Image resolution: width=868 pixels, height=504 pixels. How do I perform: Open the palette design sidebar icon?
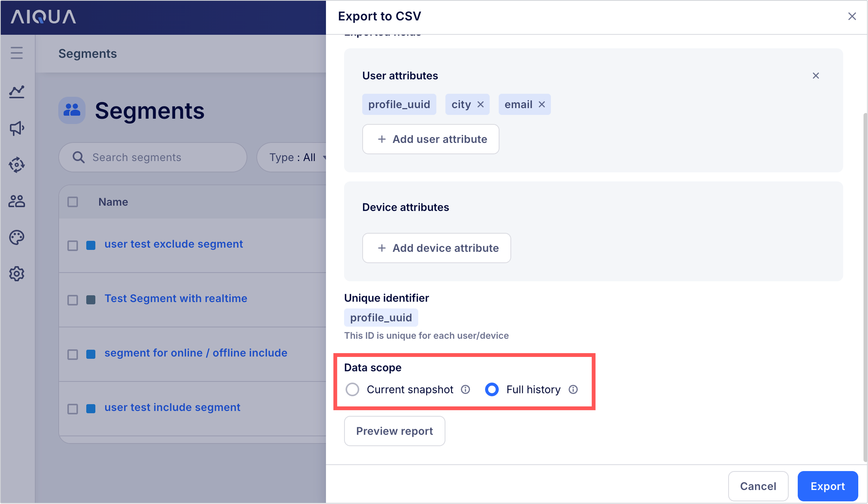click(17, 237)
